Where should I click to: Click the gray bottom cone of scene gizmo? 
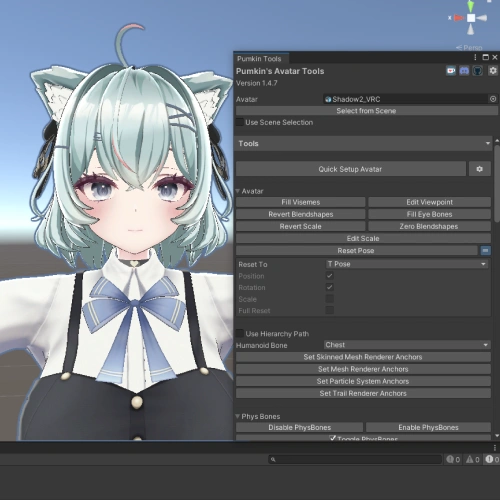pyautogui.click(x=470, y=29)
